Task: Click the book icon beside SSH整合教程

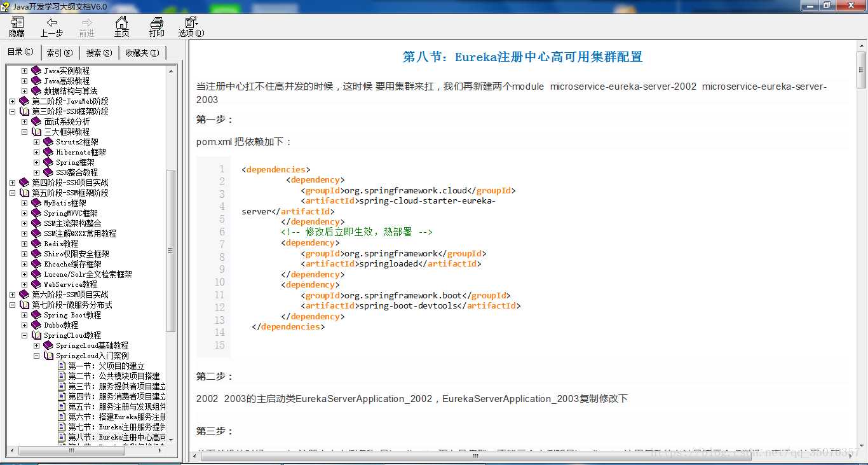Action: tap(48, 172)
